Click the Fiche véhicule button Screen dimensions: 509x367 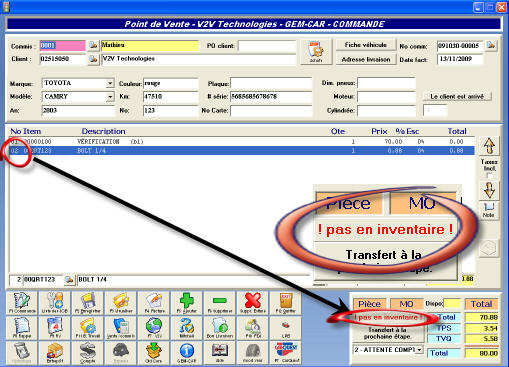[x=366, y=45]
